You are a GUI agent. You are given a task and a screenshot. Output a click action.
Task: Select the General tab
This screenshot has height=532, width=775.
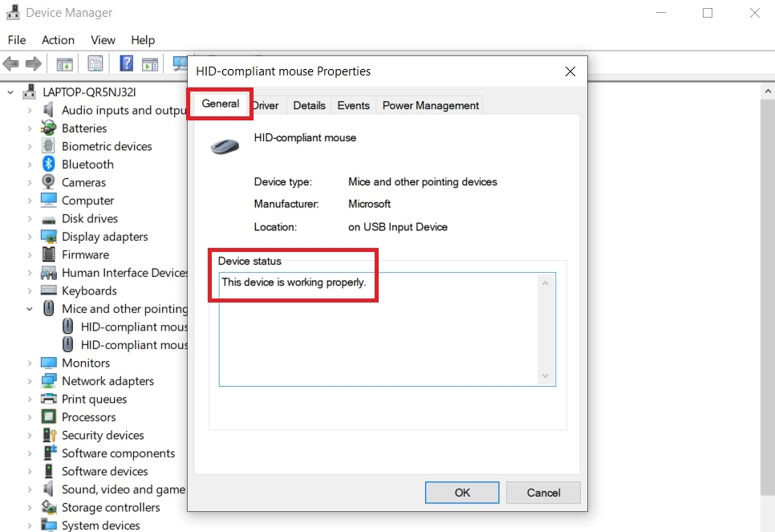220,104
